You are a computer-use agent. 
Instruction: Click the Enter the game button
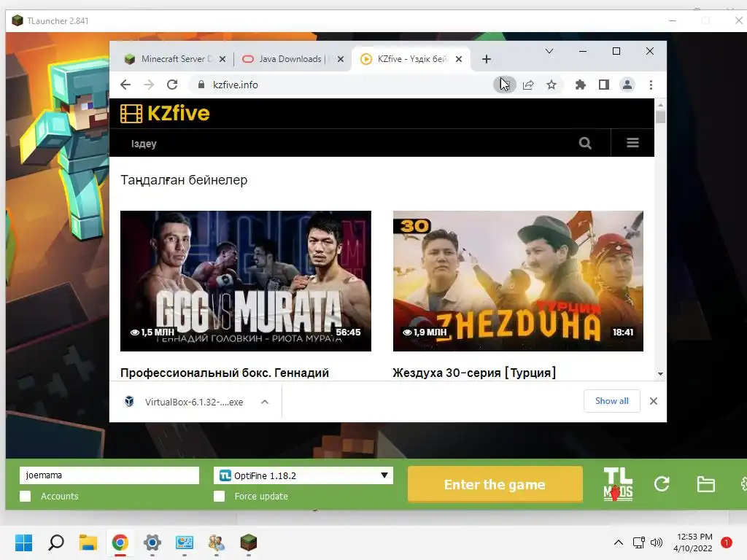click(495, 484)
